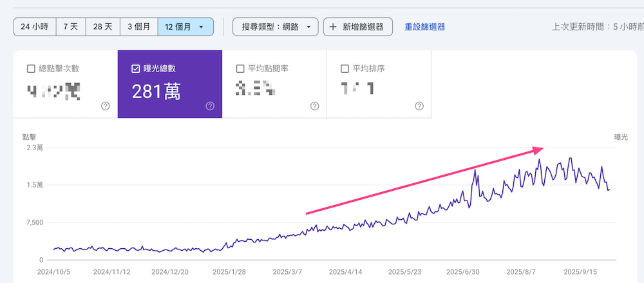The height and width of the screenshot is (283, 644).
Task: Click the plus icon for 新增篩選器
Action: pyautogui.click(x=333, y=27)
